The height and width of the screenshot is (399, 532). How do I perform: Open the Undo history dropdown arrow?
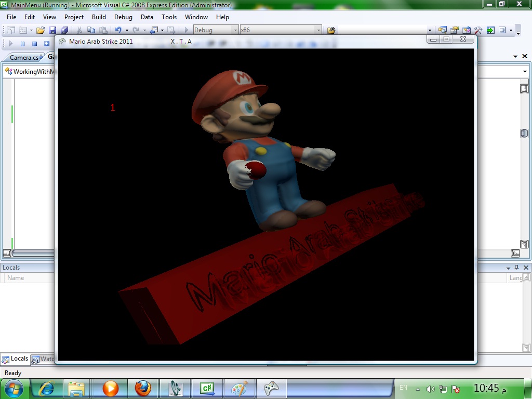(127, 30)
